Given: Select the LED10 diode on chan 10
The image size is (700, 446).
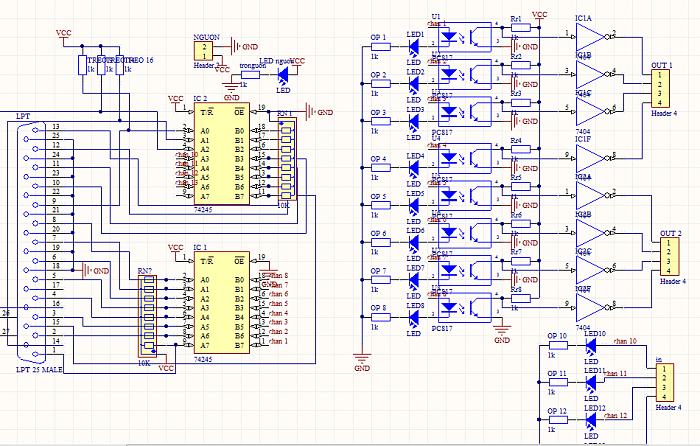Looking at the screenshot, I should coord(591,345).
